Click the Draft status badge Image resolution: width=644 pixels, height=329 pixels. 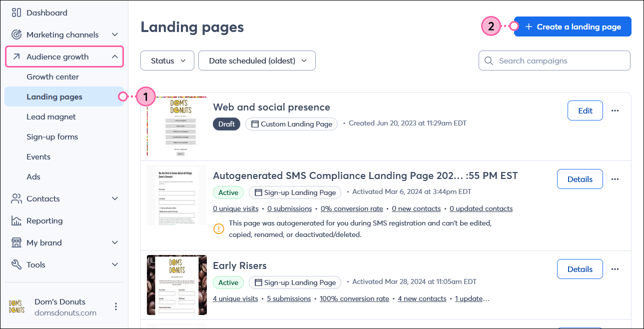tap(227, 123)
